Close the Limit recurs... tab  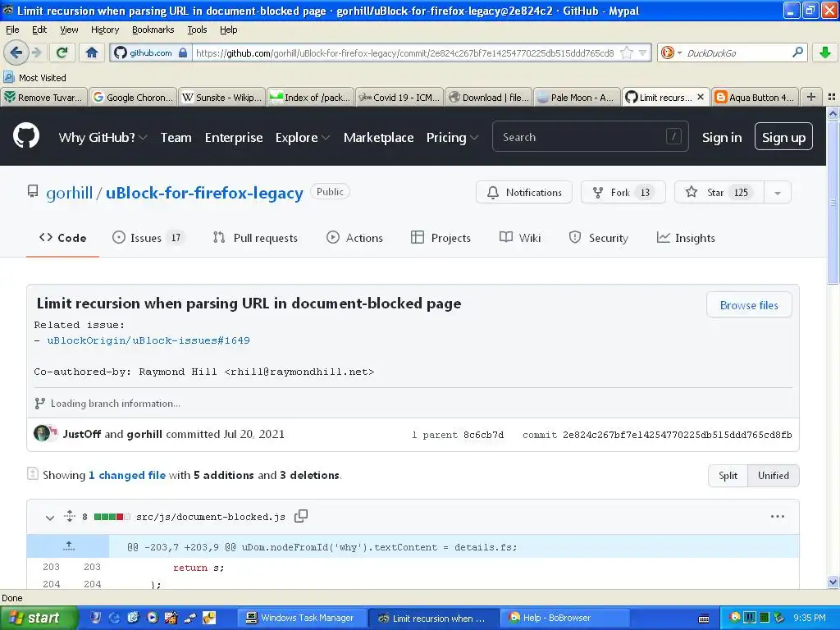coord(701,97)
